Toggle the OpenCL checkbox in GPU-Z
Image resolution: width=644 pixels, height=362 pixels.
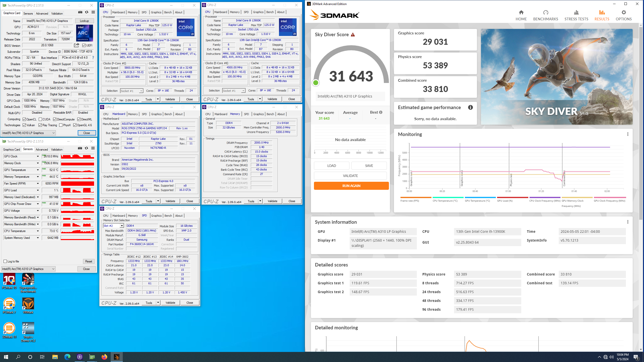[x=24, y=119]
